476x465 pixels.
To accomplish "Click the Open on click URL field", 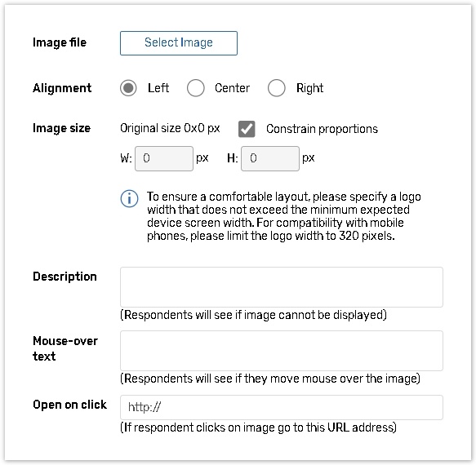I will pos(282,407).
